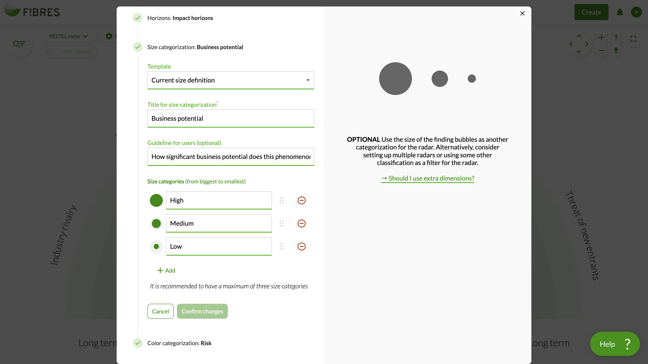Toggle the Hide filtered switch

click(x=50, y=51)
